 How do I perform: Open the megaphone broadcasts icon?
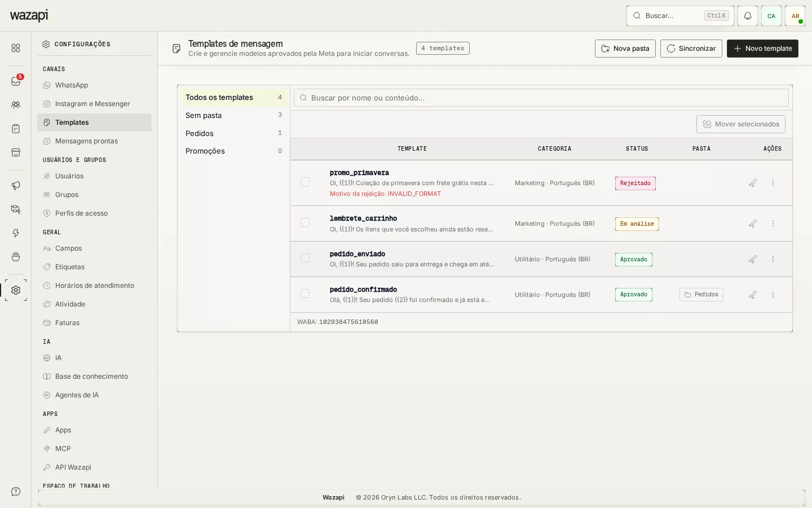point(16,186)
